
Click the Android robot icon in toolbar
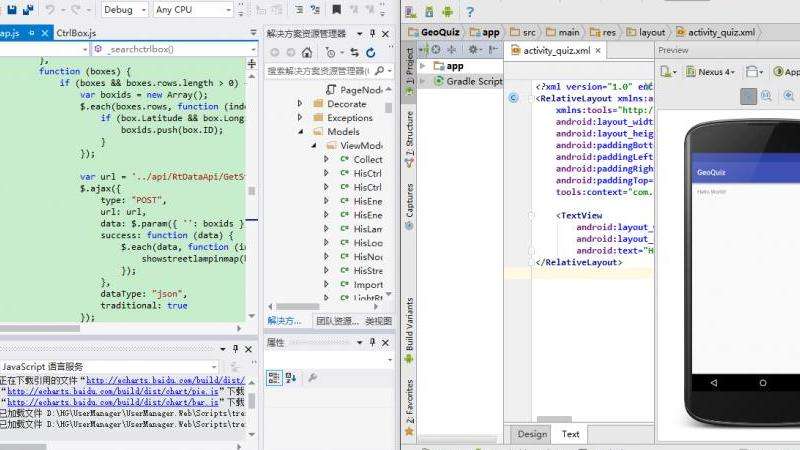click(445, 11)
